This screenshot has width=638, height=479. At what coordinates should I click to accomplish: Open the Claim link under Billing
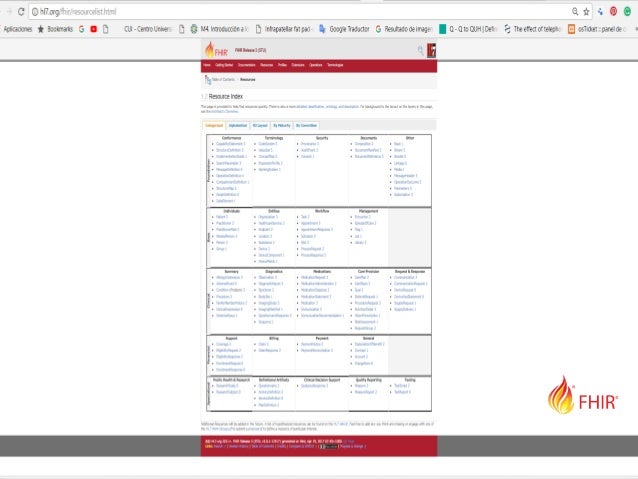coord(263,344)
